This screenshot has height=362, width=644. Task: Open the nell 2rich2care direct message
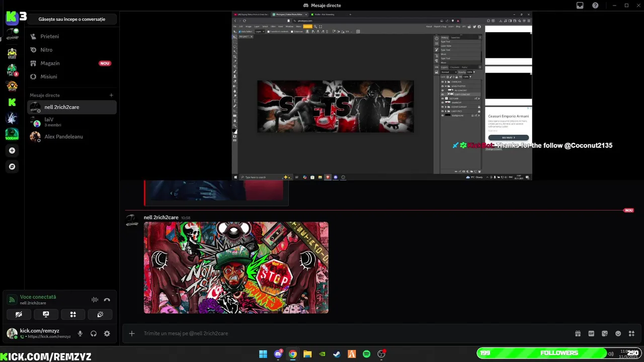click(72, 107)
